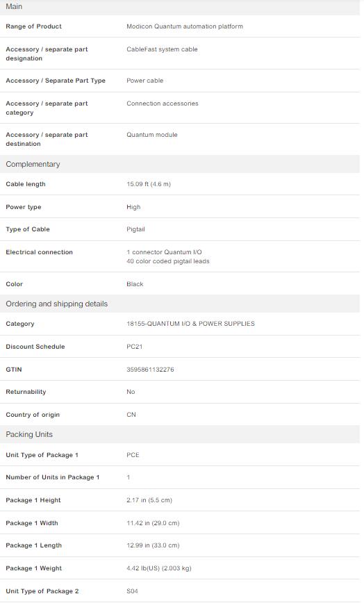Select the 40 color coded pigtail leads text
Screen dimensions: 364x603
coord(168,261)
